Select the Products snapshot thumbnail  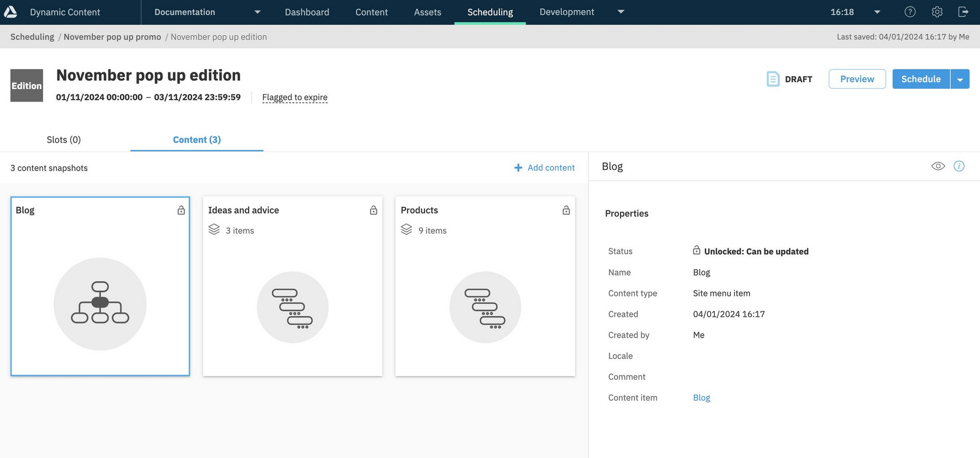point(485,307)
